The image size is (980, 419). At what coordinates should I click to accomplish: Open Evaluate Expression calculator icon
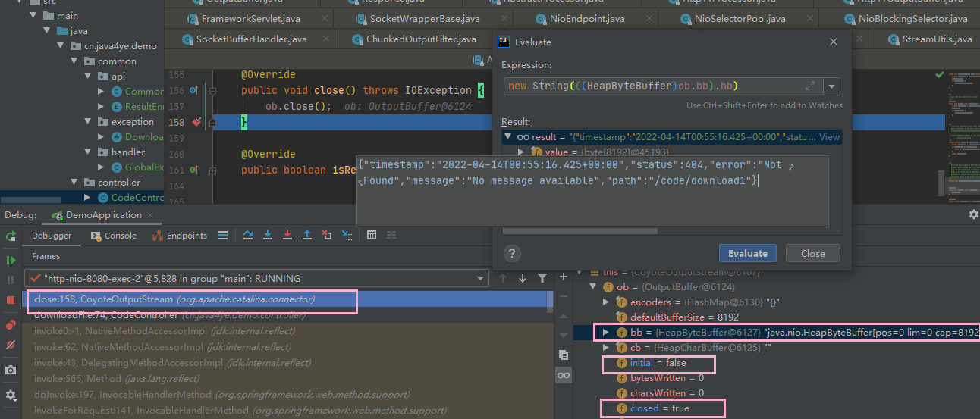point(372,236)
